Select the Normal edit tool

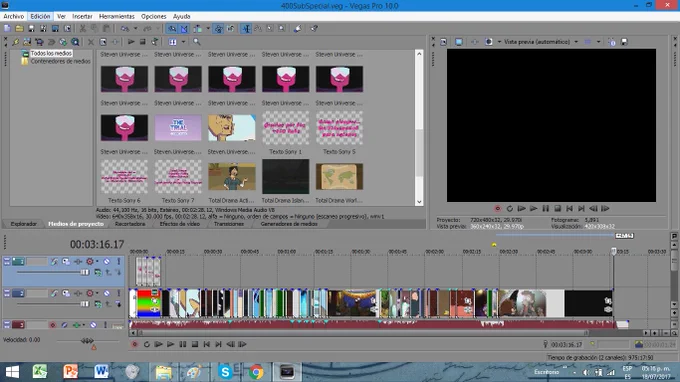click(246, 29)
